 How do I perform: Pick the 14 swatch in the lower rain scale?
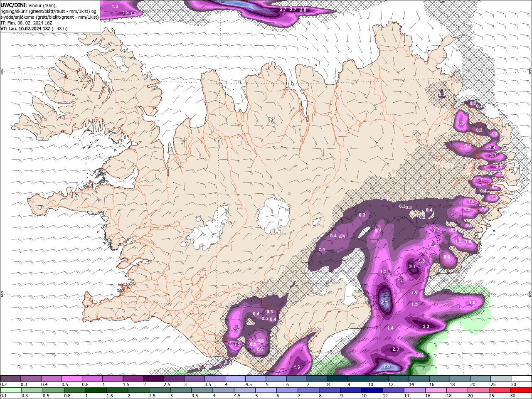tap(414, 390)
